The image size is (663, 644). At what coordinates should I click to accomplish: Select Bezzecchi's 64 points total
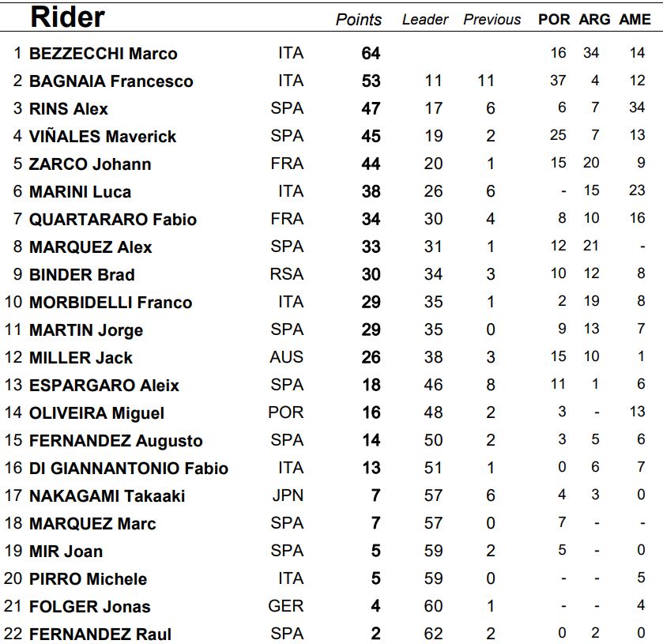point(371,53)
